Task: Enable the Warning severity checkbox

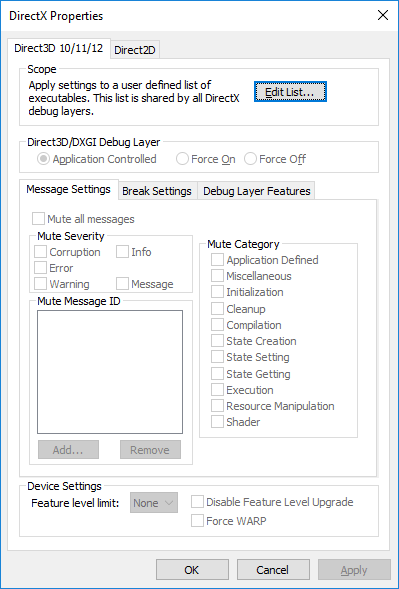Action: 62,284
